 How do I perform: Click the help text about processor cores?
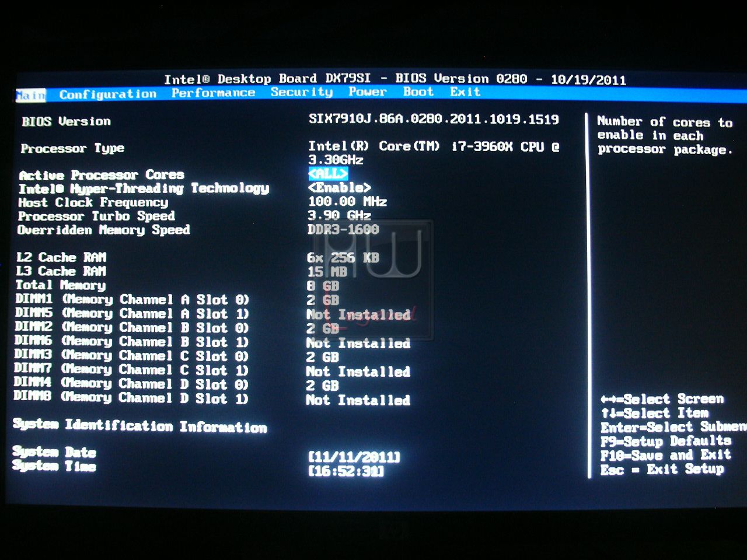click(665, 135)
